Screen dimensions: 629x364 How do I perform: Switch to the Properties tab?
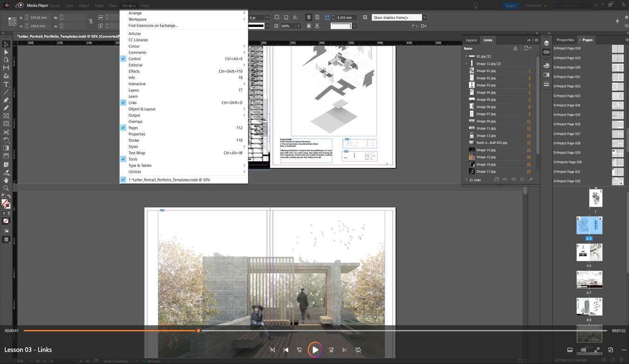pyautogui.click(x=565, y=40)
